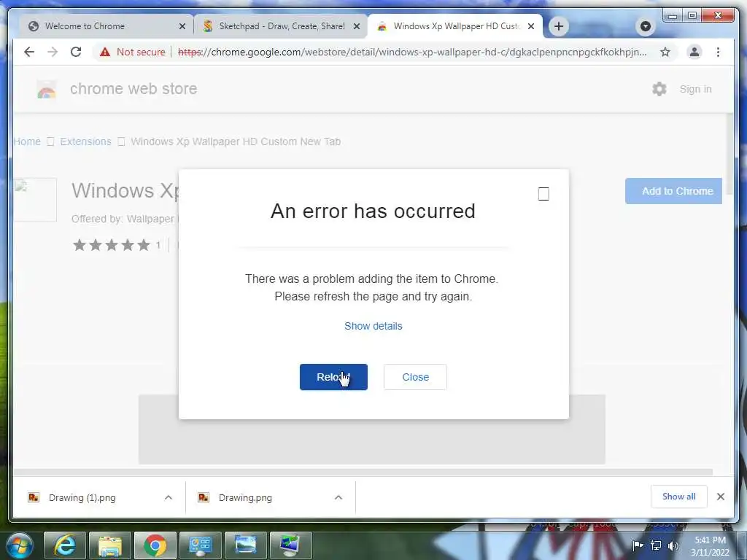
Task: Click the Chrome Web Store logo
Action: (47, 89)
